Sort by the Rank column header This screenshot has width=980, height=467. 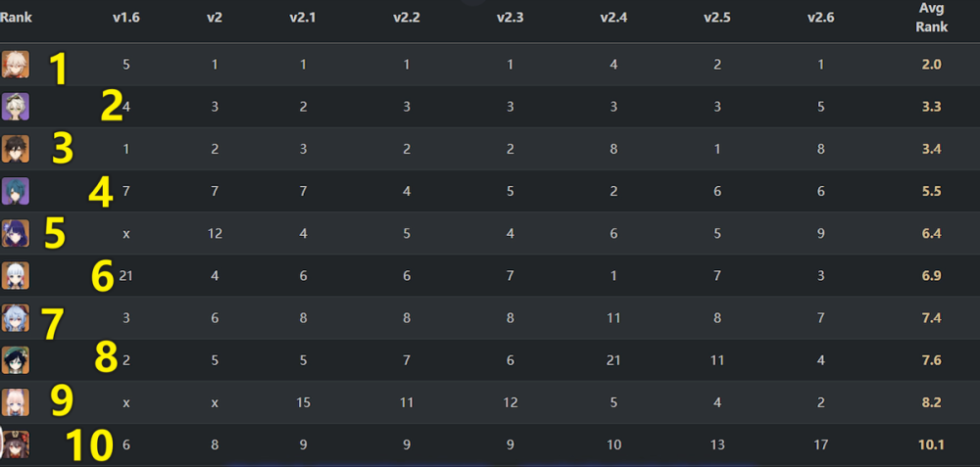(x=16, y=18)
